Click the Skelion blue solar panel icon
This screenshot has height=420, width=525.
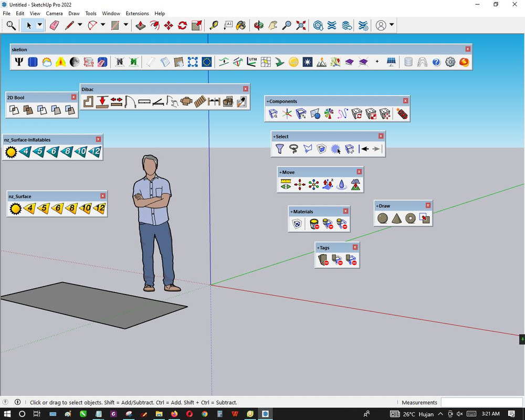pyautogui.click(x=33, y=62)
